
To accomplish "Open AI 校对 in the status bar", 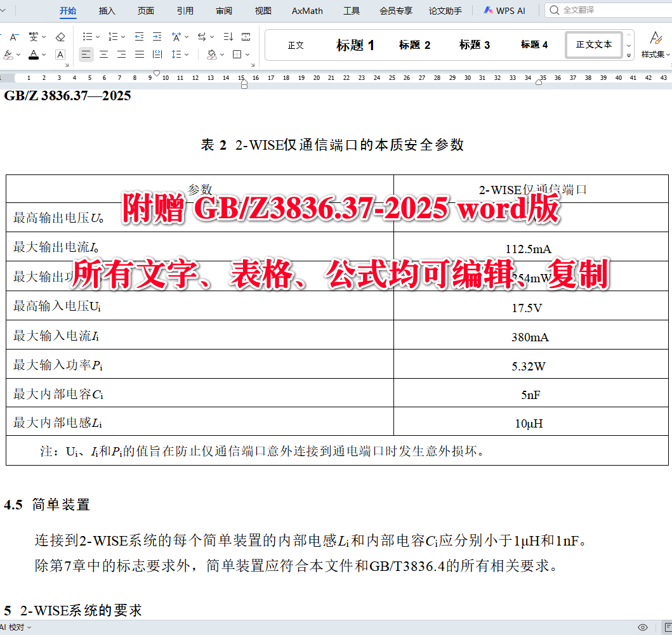I will click(15, 627).
